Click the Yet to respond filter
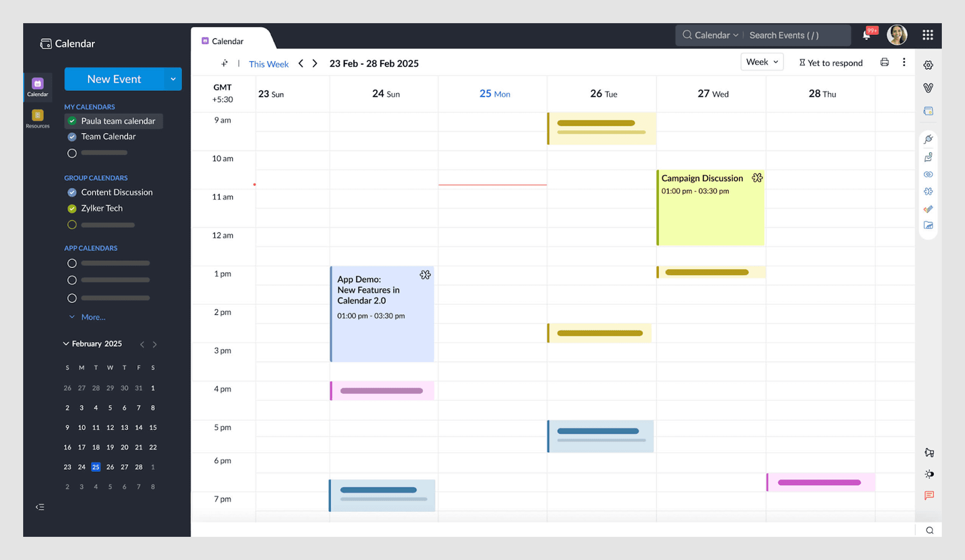 pos(831,62)
